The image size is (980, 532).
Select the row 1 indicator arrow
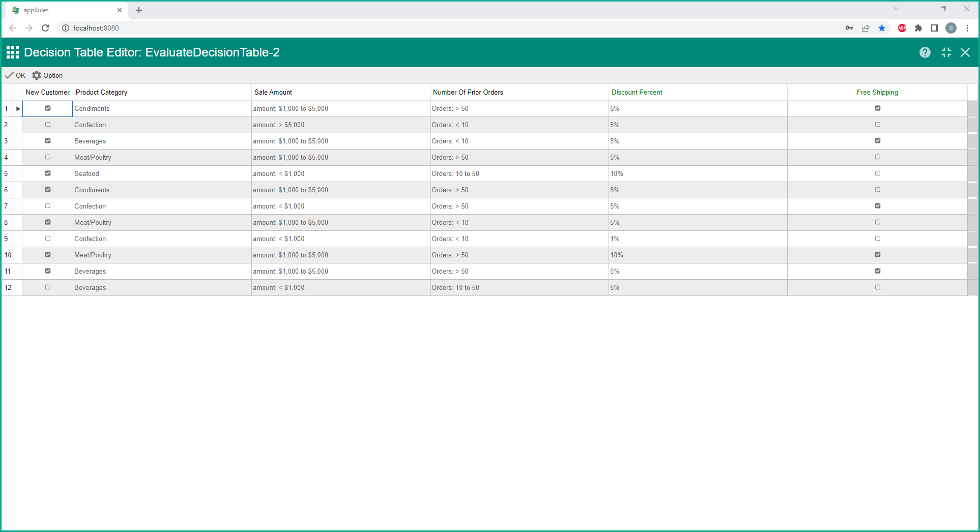tap(18, 108)
